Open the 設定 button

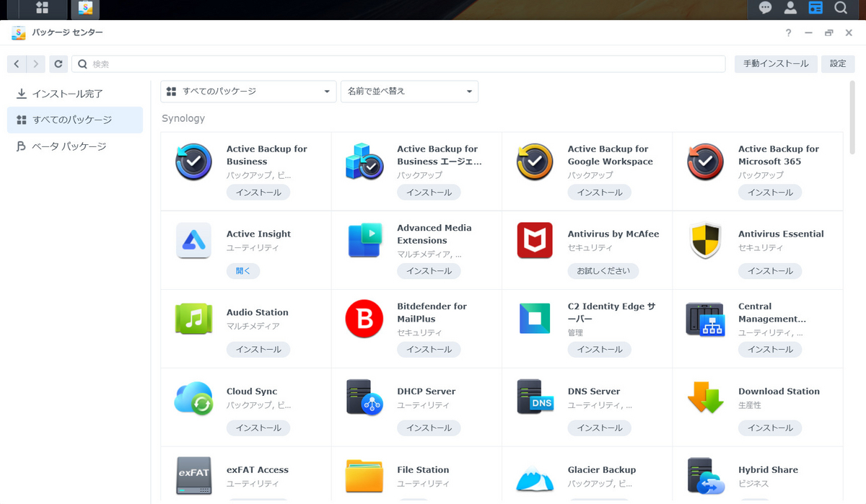[x=838, y=64]
